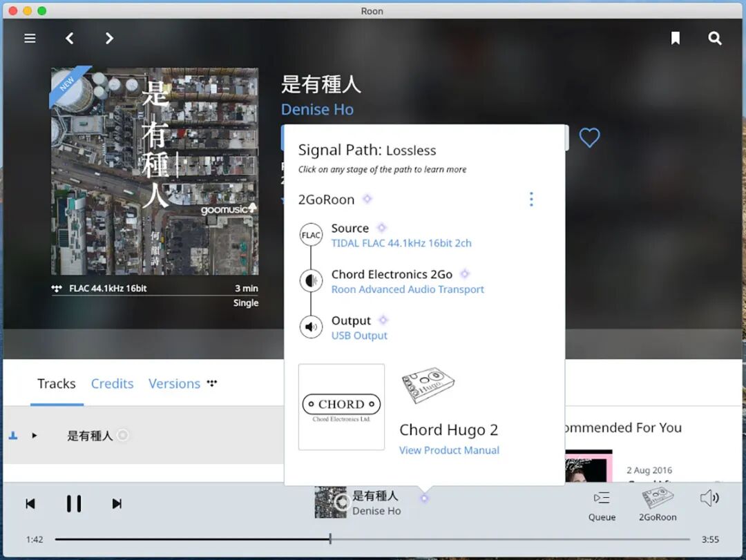Switch to the Credits tab
This screenshot has width=746, height=560.
(x=113, y=383)
